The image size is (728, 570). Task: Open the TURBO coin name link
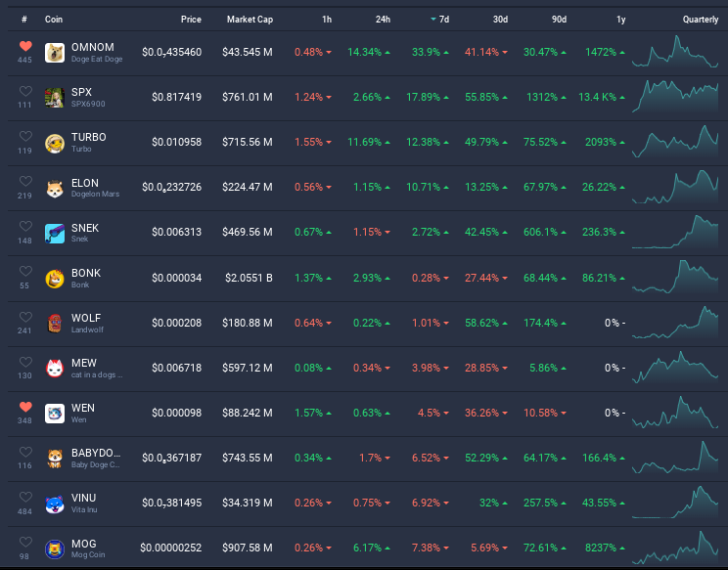pos(89,137)
